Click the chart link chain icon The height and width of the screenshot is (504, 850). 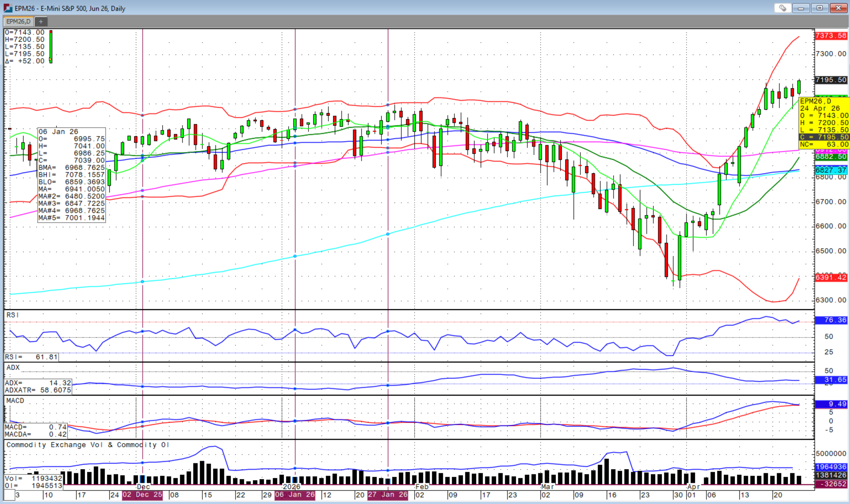782,8
